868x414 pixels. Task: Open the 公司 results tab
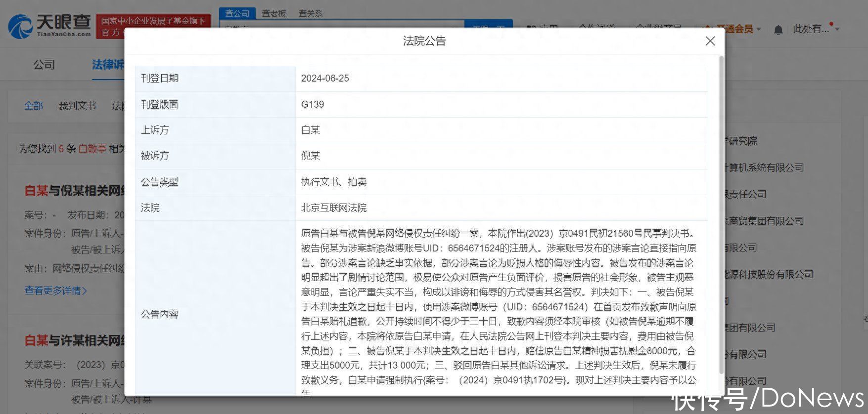coord(44,65)
